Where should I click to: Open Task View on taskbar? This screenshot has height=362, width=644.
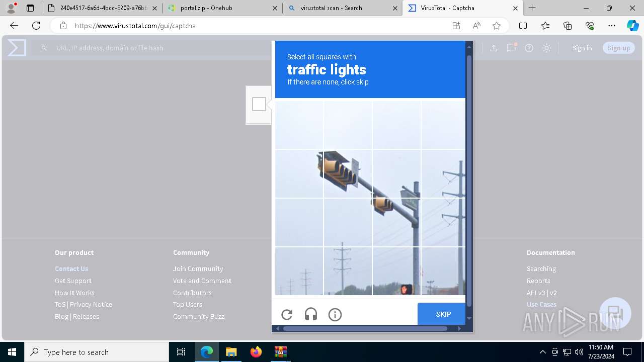tap(181, 352)
